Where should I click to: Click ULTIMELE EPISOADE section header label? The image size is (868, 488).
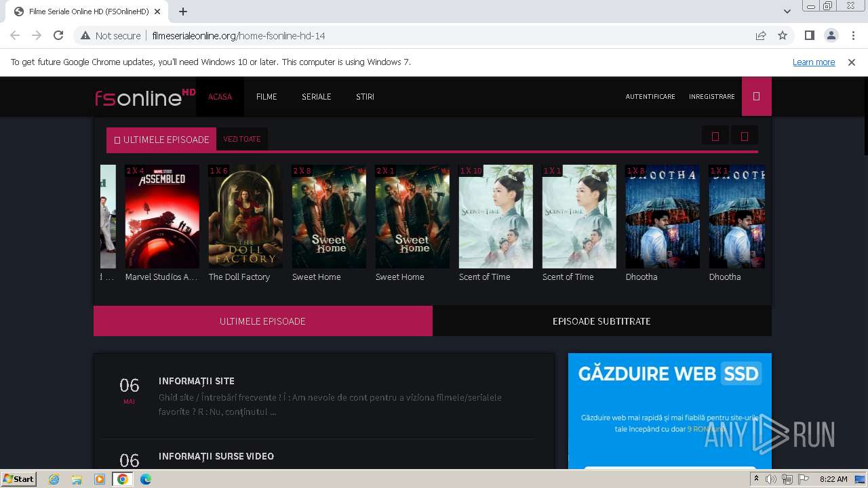tap(161, 139)
